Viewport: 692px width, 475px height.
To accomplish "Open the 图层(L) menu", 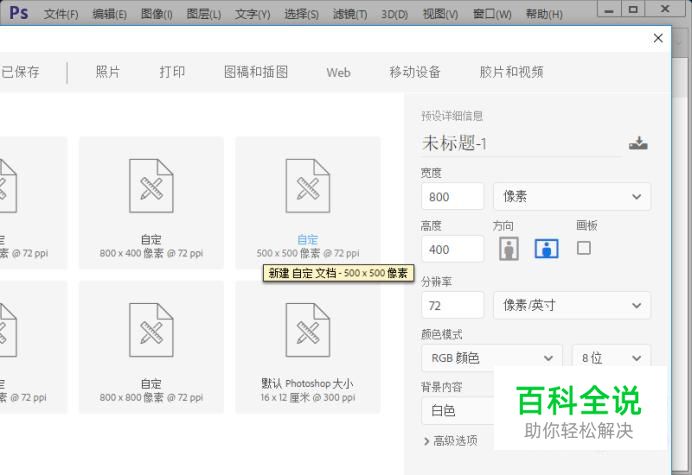I will (203, 14).
